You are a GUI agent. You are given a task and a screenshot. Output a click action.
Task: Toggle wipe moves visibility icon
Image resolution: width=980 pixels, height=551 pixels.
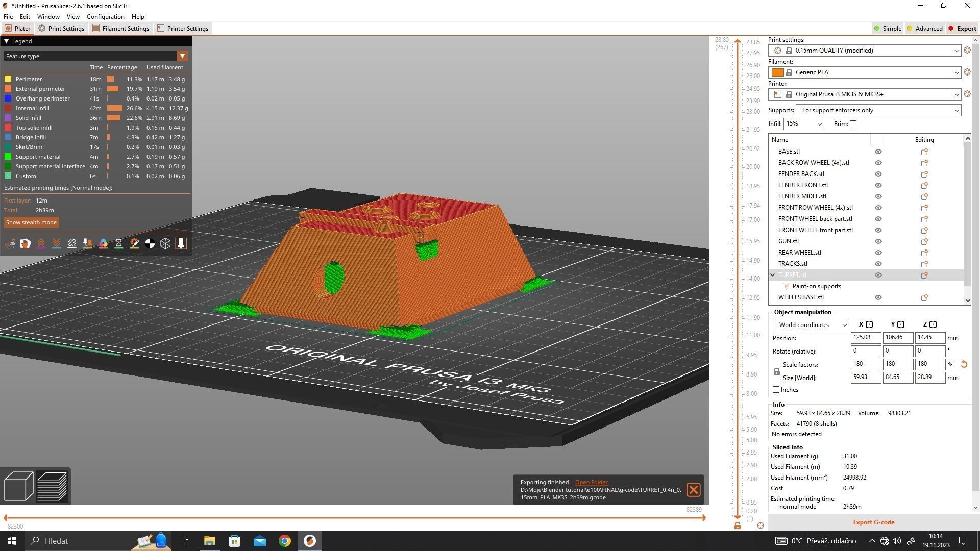[25, 244]
